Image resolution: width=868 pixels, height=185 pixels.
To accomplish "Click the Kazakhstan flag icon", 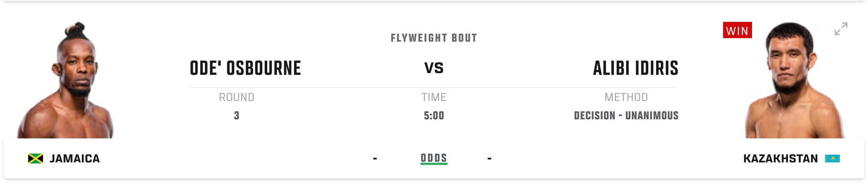I will (832, 159).
